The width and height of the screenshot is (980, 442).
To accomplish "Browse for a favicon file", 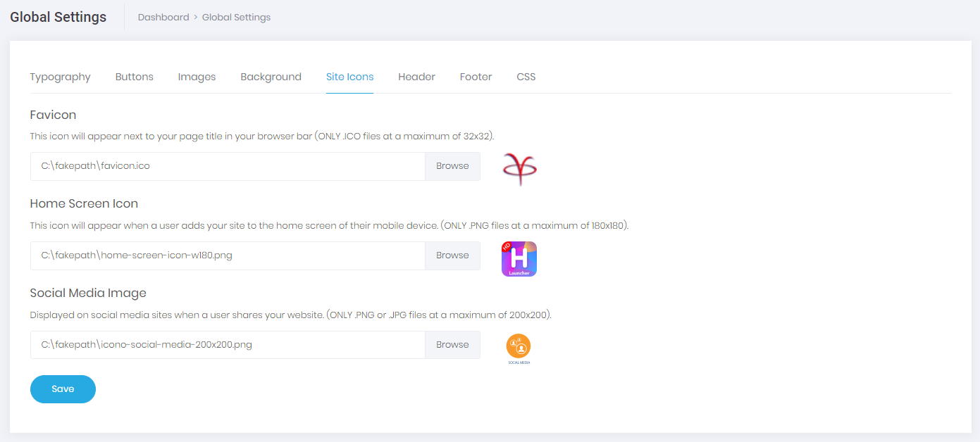I will click(x=452, y=166).
